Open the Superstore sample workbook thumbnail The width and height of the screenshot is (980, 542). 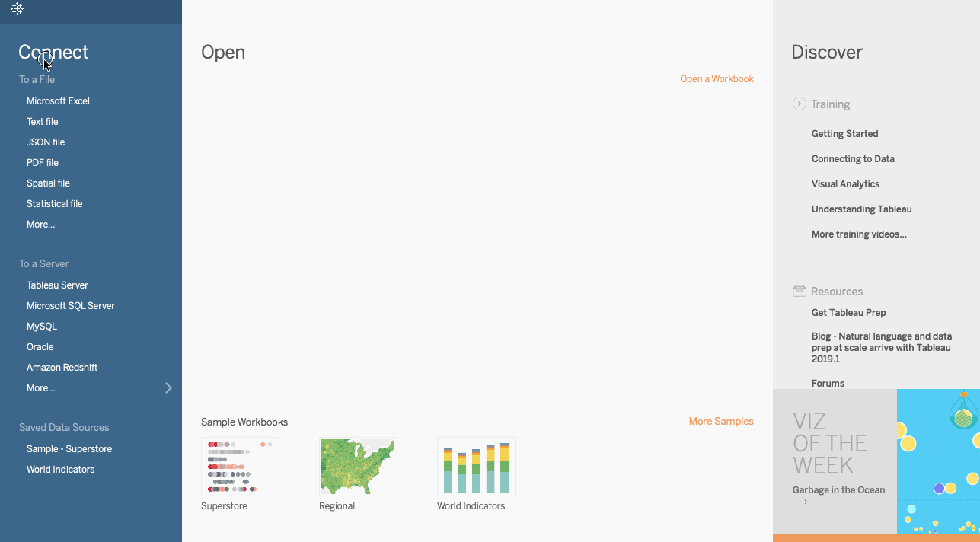pos(240,467)
